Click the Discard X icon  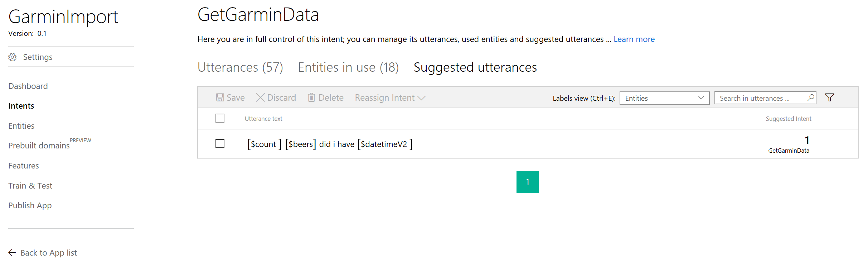pyautogui.click(x=260, y=98)
